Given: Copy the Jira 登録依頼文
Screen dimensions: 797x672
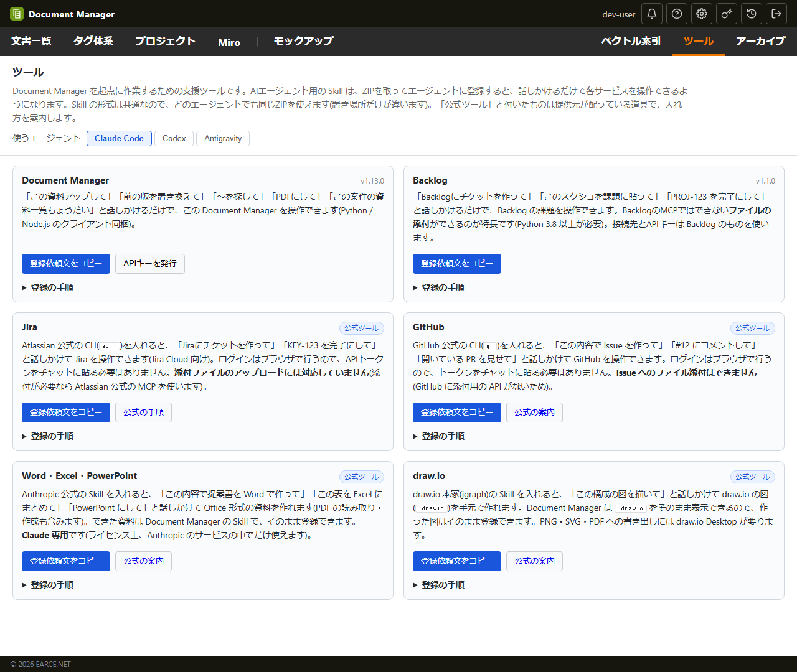Looking at the screenshot, I should click(x=66, y=413).
